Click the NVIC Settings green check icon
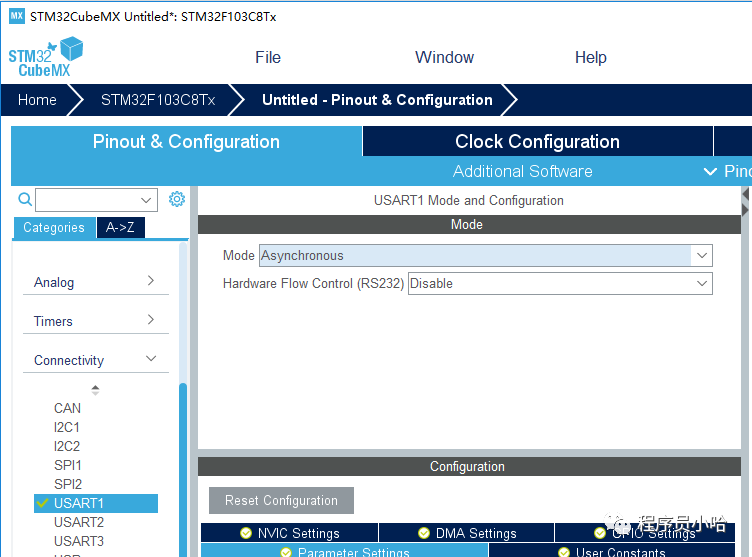 click(x=246, y=533)
